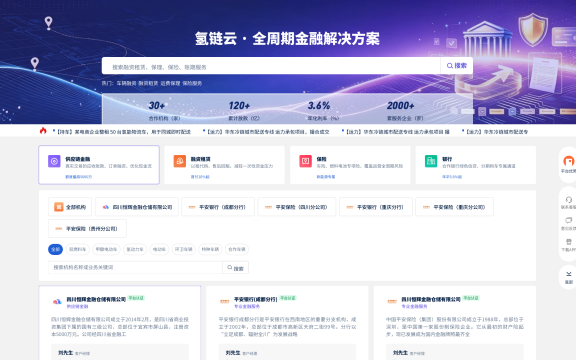Viewport: 576px width, 360px height.
Task: Select the 电动车 vehicle filter pill
Action: [159, 249]
